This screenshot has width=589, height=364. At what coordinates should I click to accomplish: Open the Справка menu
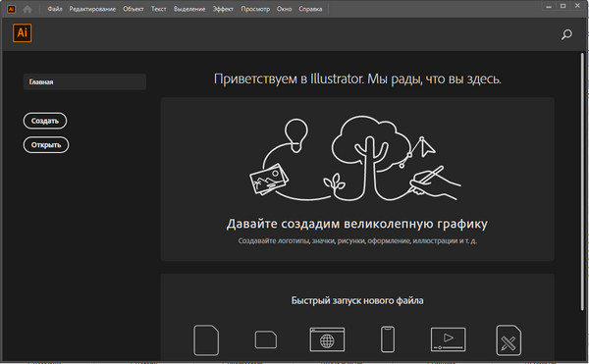310,9
